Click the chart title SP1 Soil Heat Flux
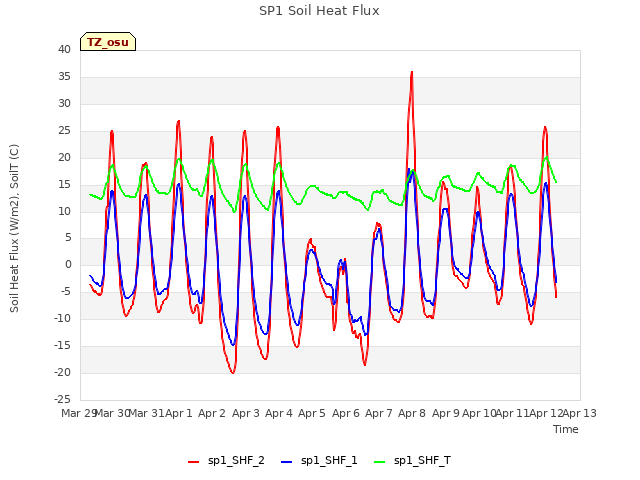 click(319, 11)
